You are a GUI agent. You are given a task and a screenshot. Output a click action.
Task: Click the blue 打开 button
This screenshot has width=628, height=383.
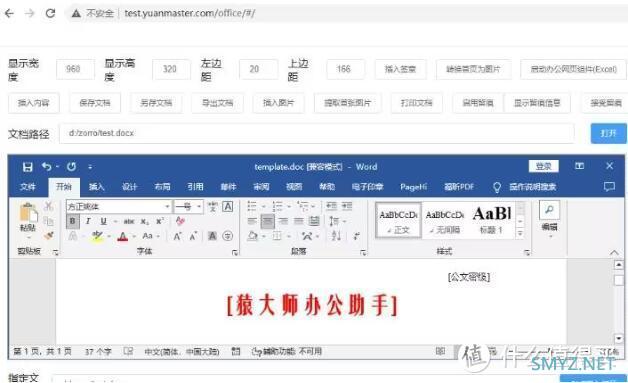(x=608, y=133)
